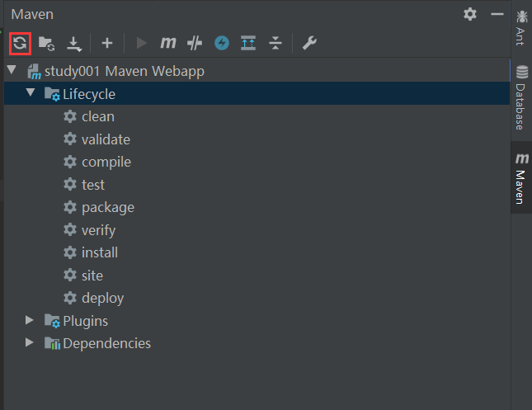Screen dimensions: 532x410
Task: Open Maven panel gear options
Action: point(470,14)
